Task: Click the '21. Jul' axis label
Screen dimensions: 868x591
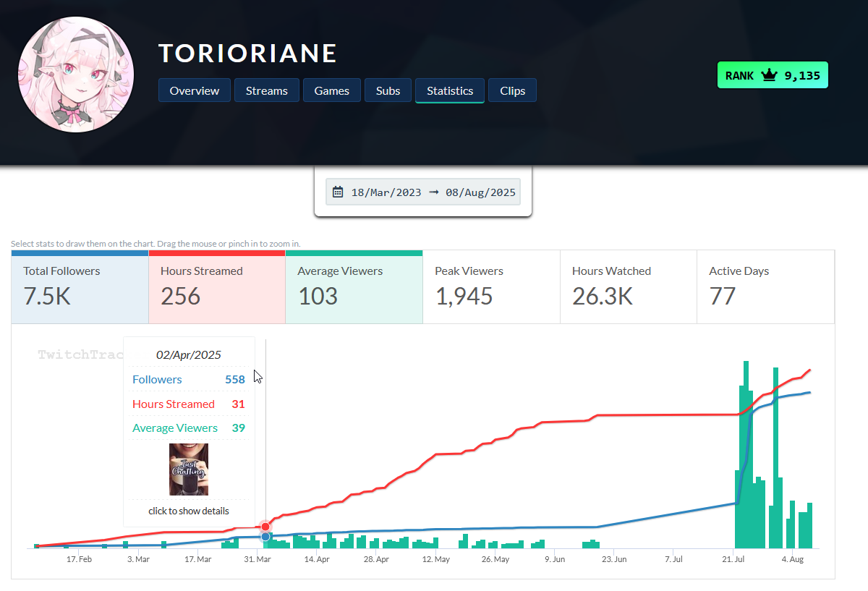Action: tap(733, 559)
